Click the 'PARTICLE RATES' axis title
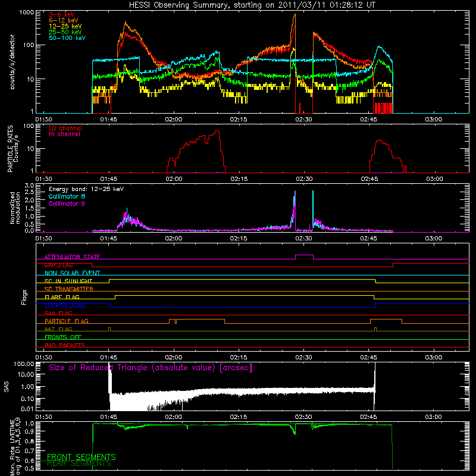 10,148
